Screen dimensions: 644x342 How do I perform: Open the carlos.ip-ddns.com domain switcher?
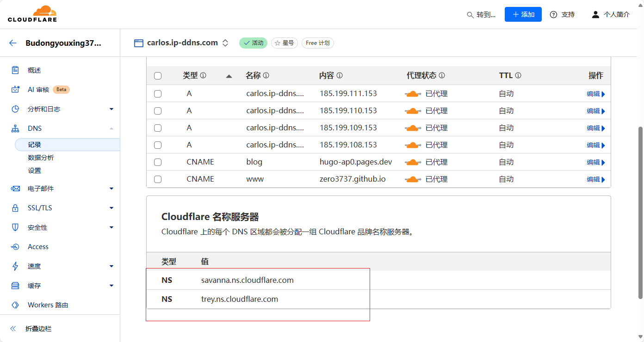point(225,43)
